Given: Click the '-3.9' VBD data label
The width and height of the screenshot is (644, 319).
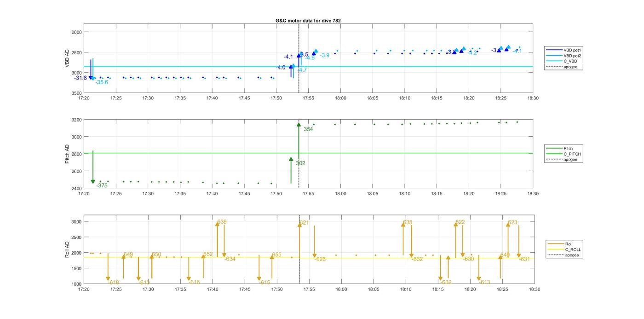Looking at the screenshot, I should 324,56.
